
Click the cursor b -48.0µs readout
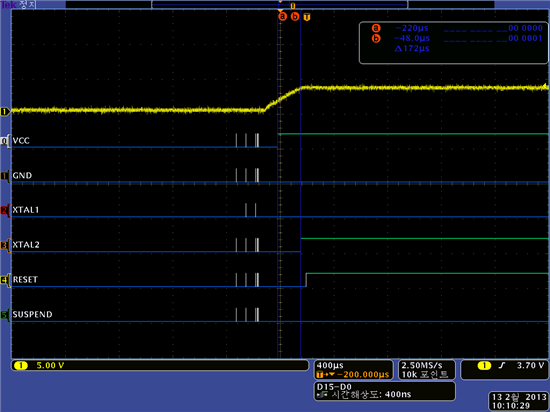[x=412, y=38]
